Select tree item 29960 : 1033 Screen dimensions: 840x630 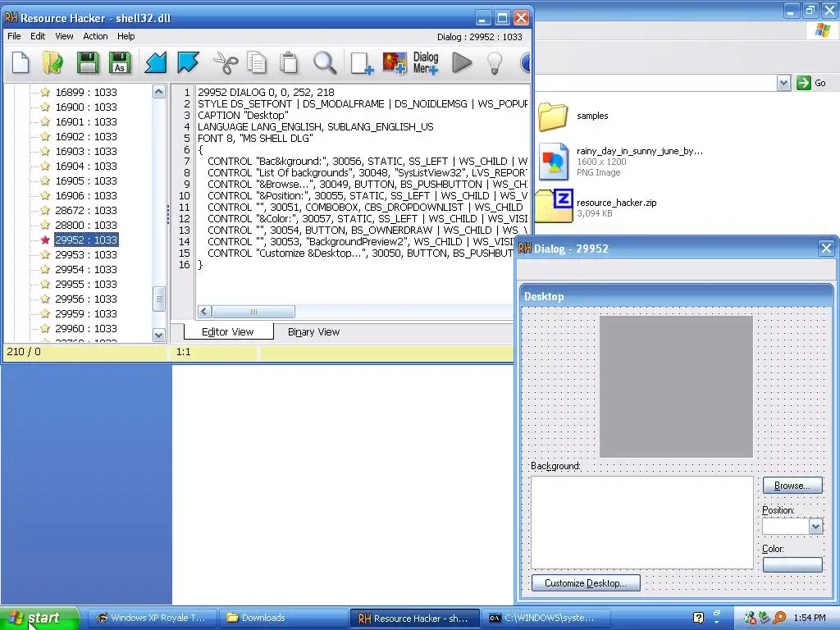[x=85, y=328]
